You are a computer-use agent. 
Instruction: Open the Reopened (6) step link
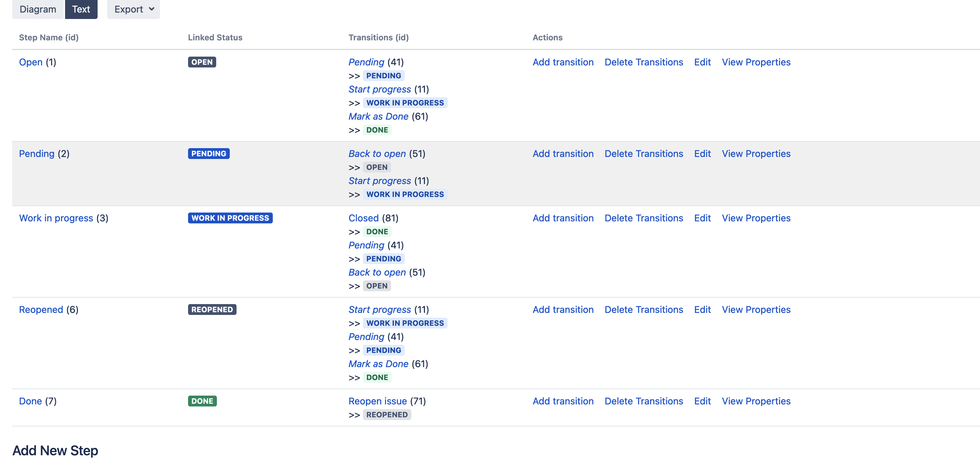pos(41,310)
